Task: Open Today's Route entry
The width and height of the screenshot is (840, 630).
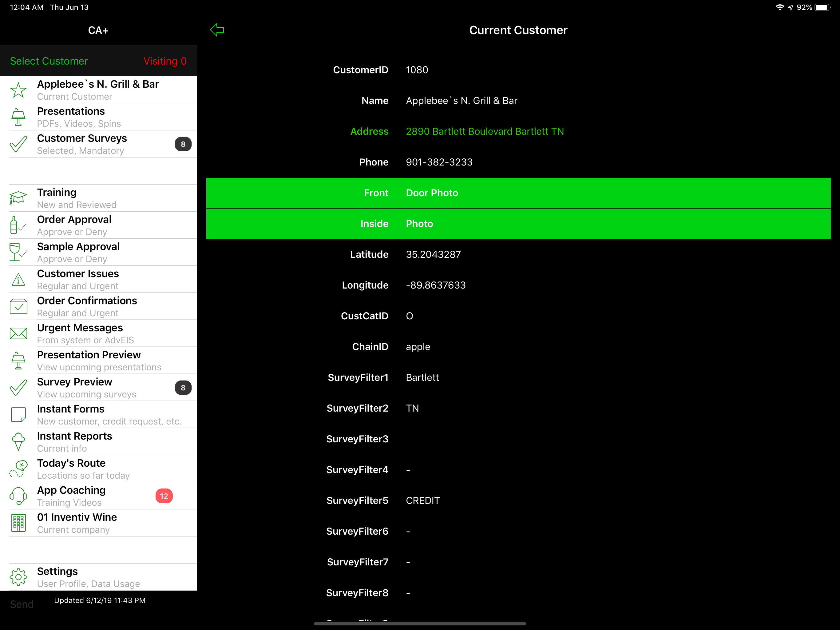Action: tap(98, 469)
